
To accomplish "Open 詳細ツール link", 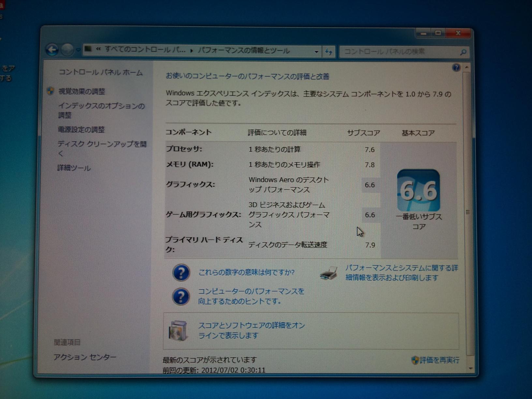I will pos(74,168).
